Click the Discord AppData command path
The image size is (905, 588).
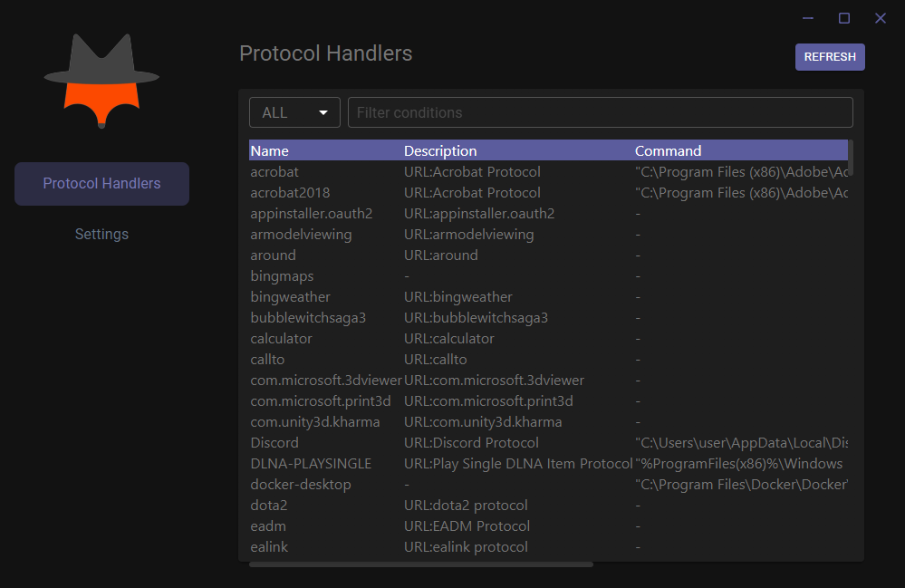point(741,443)
